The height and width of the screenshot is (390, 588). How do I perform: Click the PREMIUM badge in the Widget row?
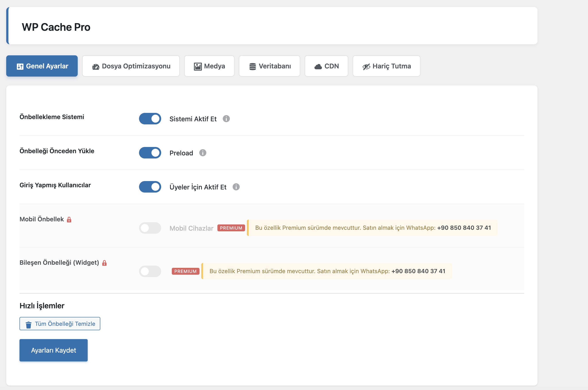[x=186, y=271]
